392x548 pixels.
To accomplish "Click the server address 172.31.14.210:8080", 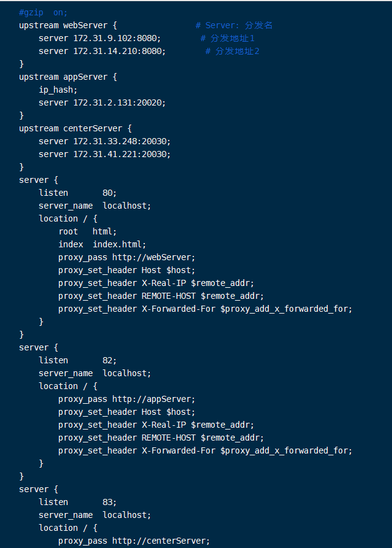I will 119,51.
